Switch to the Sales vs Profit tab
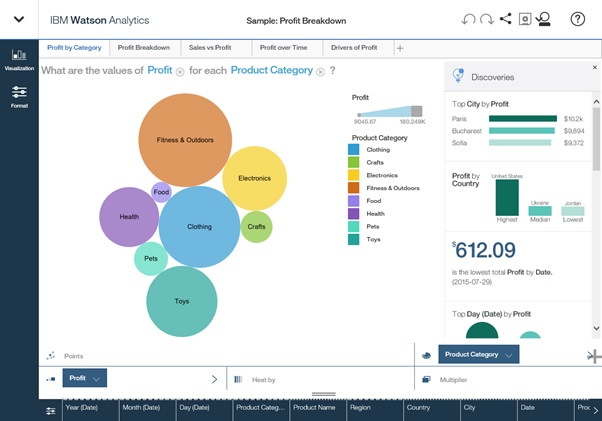The image size is (602, 421). (x=212, y=48)
